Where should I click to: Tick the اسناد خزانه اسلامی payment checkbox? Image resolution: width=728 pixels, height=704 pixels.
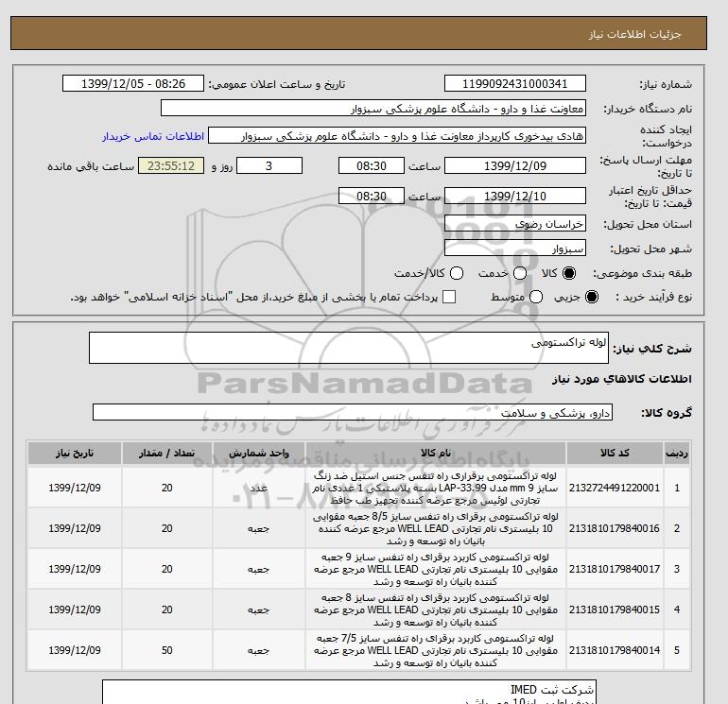[449, 297]
